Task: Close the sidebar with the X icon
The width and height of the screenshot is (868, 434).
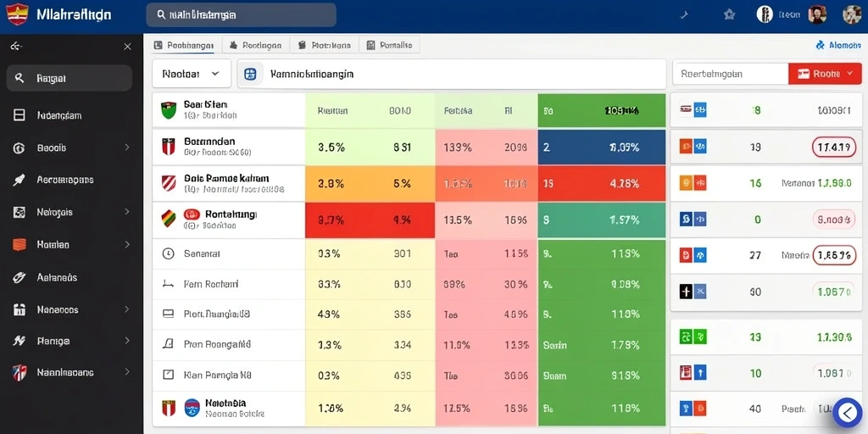Action: [127, 47]
